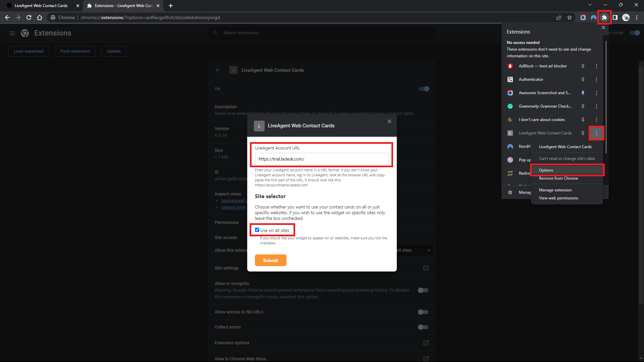Open AdBlock more actions menu
Image resolution: width=644 pixels, height=362 pixels.
[x=596, y=66]
